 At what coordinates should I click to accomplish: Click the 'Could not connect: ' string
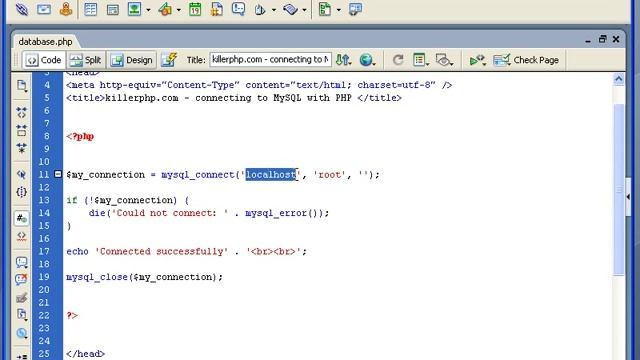click(x=170, y=213)
